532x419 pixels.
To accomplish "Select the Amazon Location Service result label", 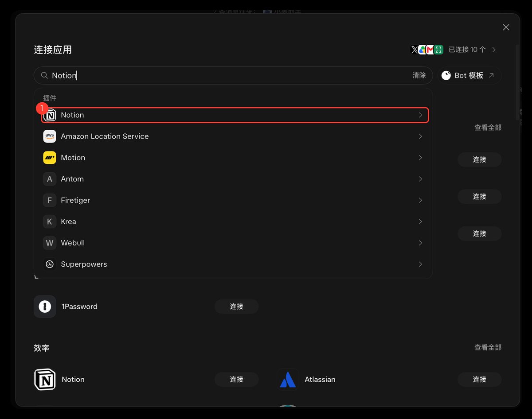I will point(105,136).
